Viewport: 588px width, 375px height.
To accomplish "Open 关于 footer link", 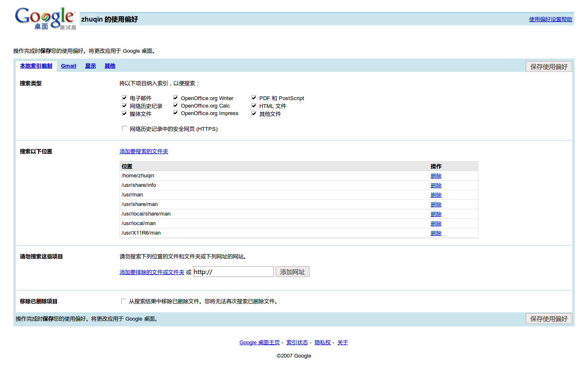I will pos(343,343).
